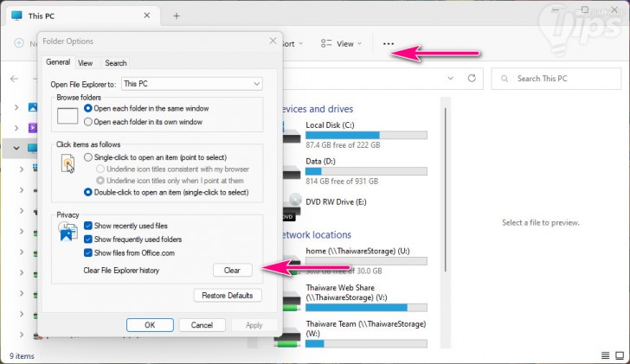This screenshot has height=364, width=630.
Task: Switch to the Search tab
Action: click(116, 63)
